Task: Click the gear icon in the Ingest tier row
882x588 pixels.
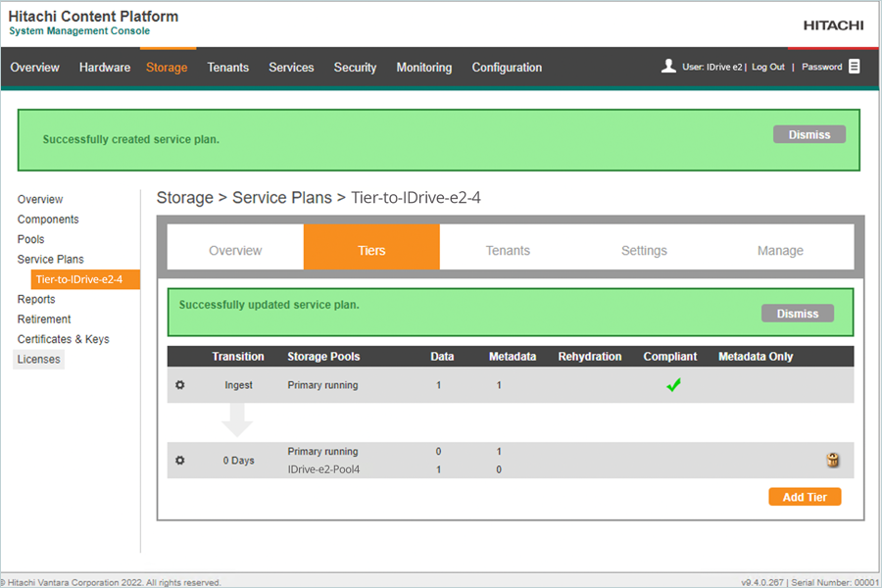Action: coord(179,385)
